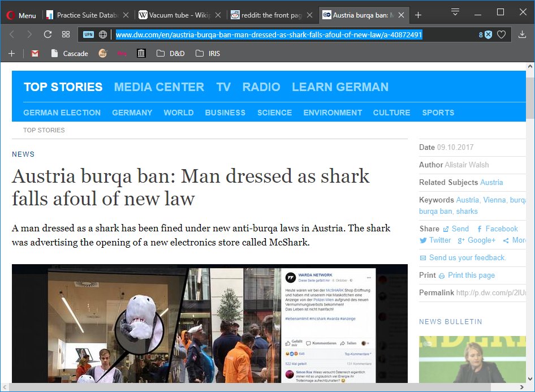
Task: Bookmark page with the heart icon
Action: point(501,35)
